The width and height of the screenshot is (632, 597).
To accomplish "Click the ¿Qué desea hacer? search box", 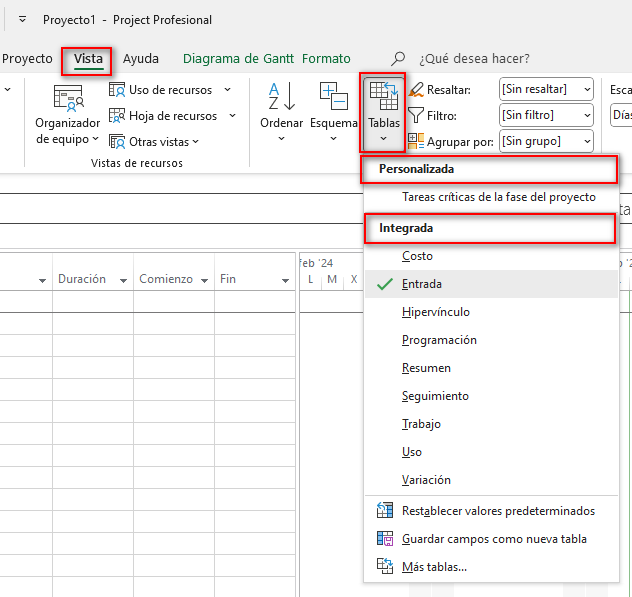I will [x=474, y=59].
